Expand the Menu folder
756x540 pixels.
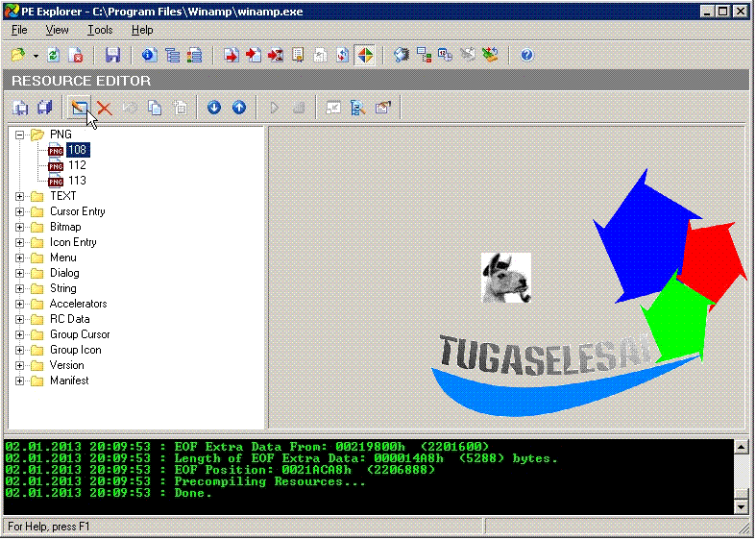20,258
